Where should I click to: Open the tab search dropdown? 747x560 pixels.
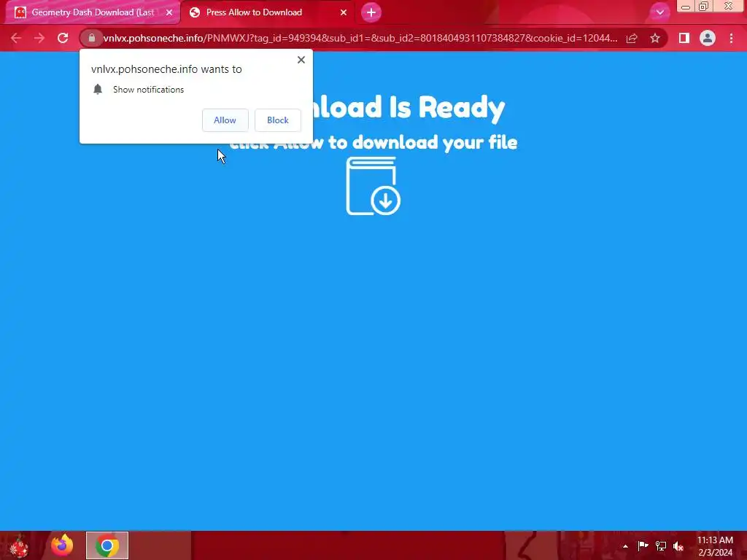659,12
